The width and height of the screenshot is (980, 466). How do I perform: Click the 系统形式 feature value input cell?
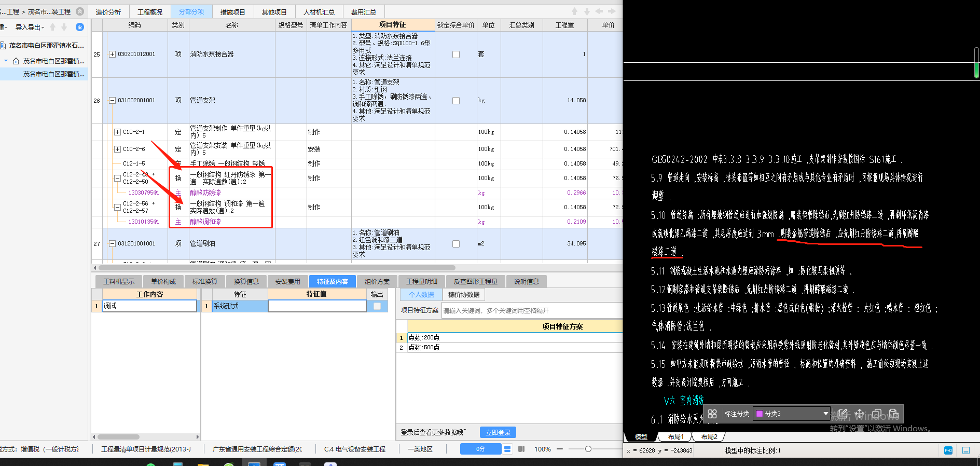coord(317,306)
